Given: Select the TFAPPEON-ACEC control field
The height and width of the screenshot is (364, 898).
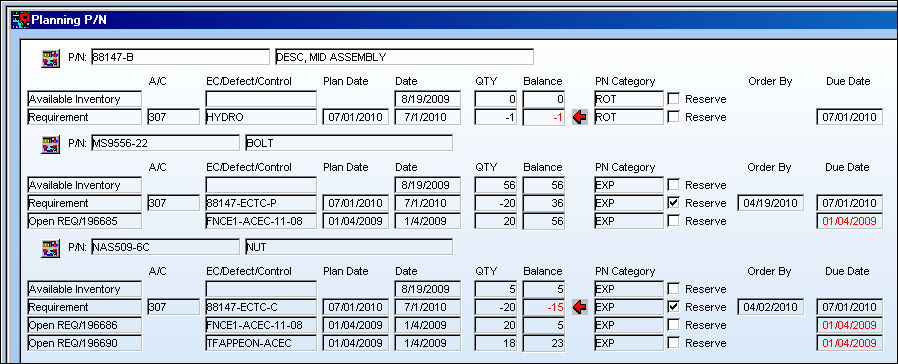Looking at the screenshot, I should click(261, 343).
